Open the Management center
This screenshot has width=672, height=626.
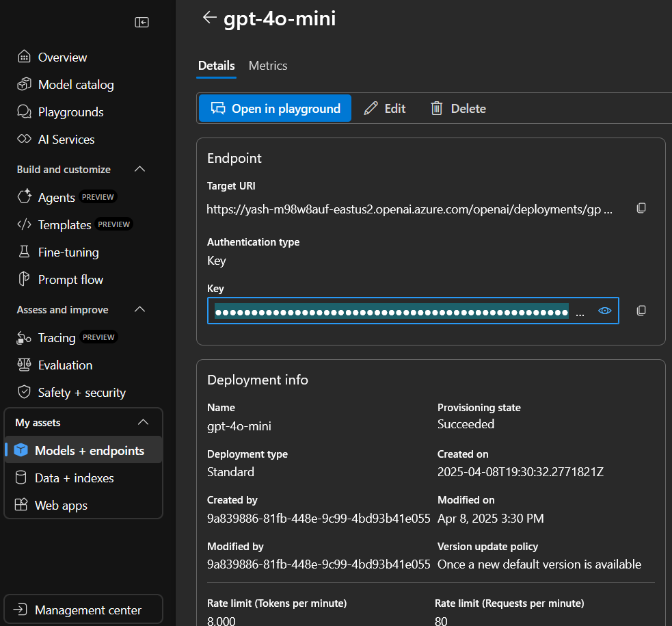coord(83,609)
